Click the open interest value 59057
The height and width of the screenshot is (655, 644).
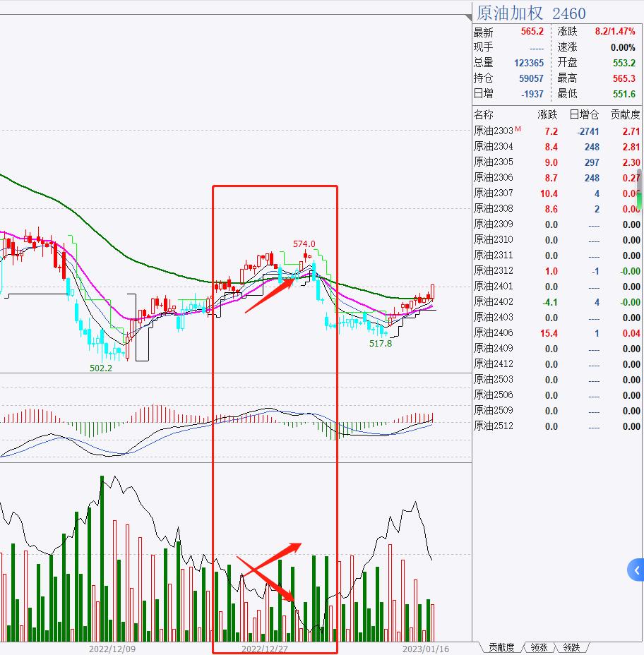point(531,78)
